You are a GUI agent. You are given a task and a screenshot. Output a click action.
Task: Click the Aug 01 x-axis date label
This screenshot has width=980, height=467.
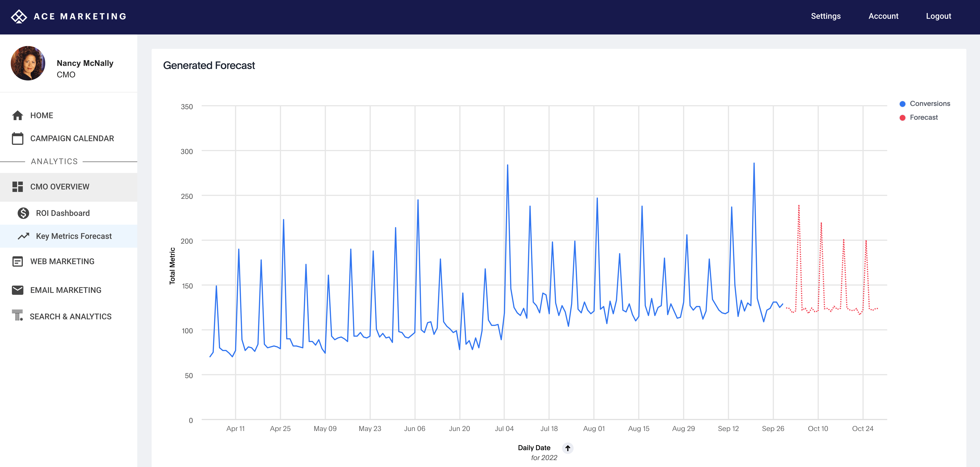coord(594,429)
